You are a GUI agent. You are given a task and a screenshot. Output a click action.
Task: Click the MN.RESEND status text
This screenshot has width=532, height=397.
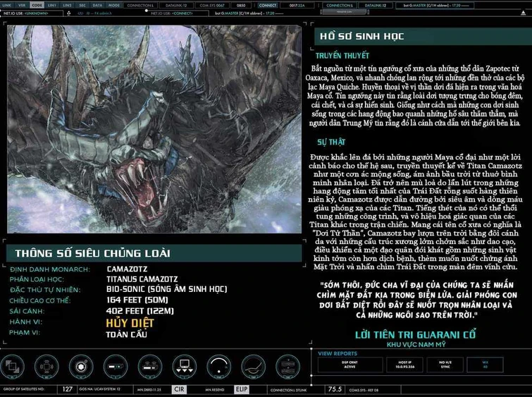pyautogui.click(x=214, y=389)
